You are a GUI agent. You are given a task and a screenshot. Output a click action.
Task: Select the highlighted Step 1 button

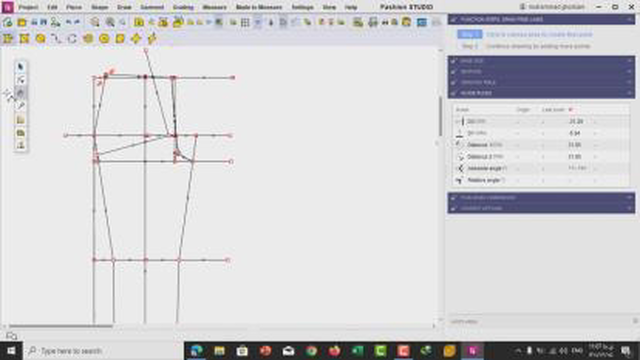tap(469, 34)
